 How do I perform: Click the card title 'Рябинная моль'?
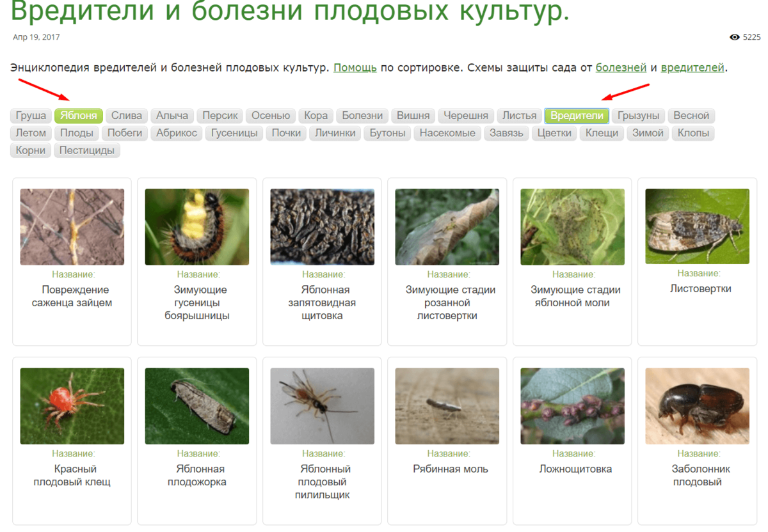pyautogui.click(x=451, y=469)
